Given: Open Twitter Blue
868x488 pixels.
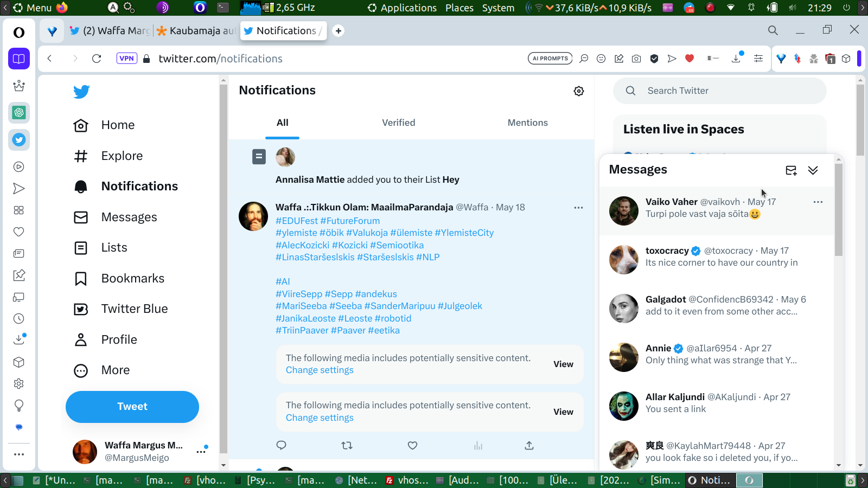Looking at the screenshot, I should click(x=120, y=309).
